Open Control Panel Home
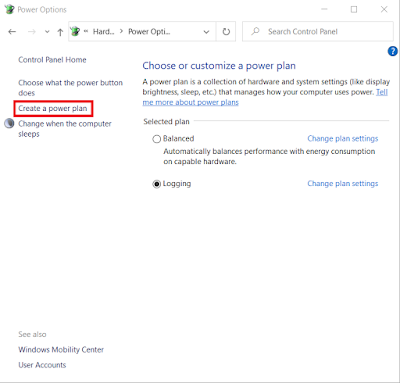The image size is (400, 383). pyautogui.click(x=52, y=60)
